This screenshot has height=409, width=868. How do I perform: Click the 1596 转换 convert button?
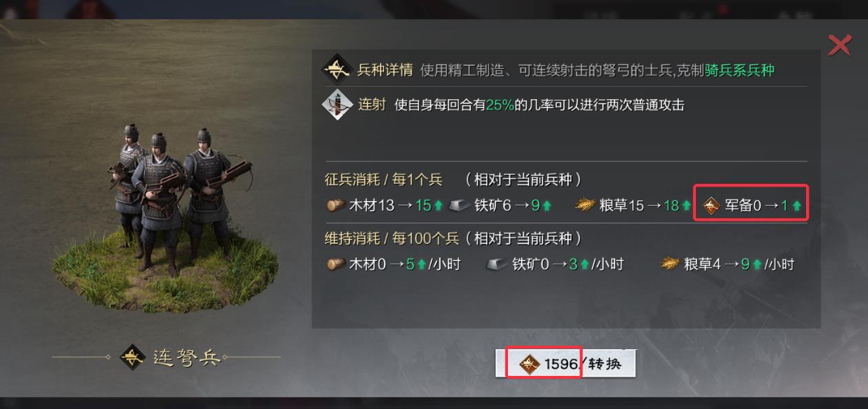pyautogui.click(x=565, y=364)
